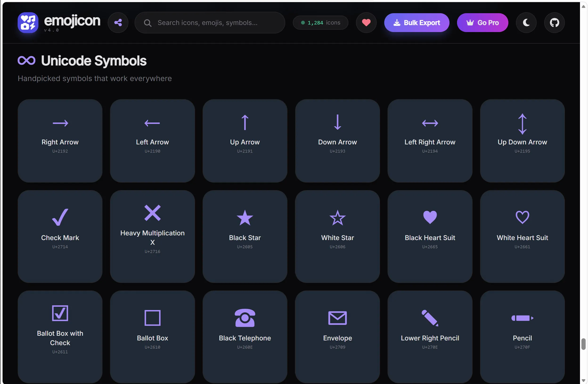This screenshot has height=384, width=588.
Task: Select the Heavy Multiplication X symbol icon
Action: 152,212
